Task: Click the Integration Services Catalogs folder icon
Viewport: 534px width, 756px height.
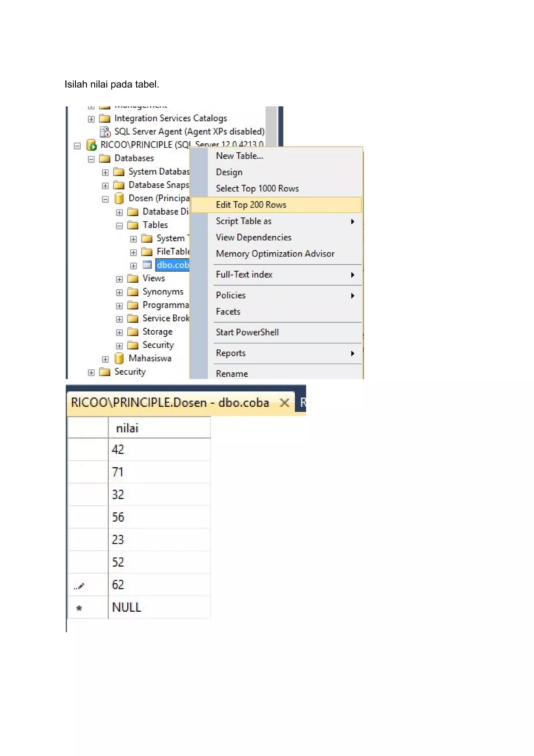Action: coord(105,118)
